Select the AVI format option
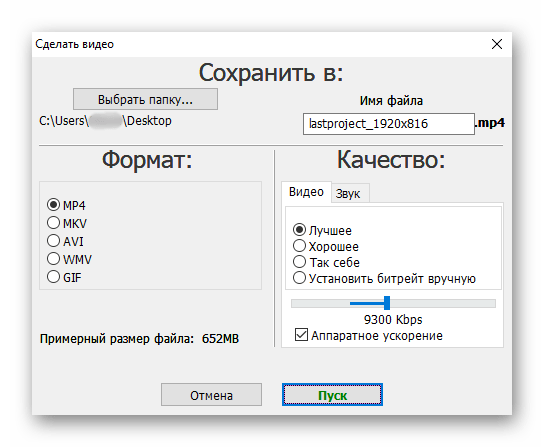The height and width of the screenshot is (447, 544). tap(53, 241)
